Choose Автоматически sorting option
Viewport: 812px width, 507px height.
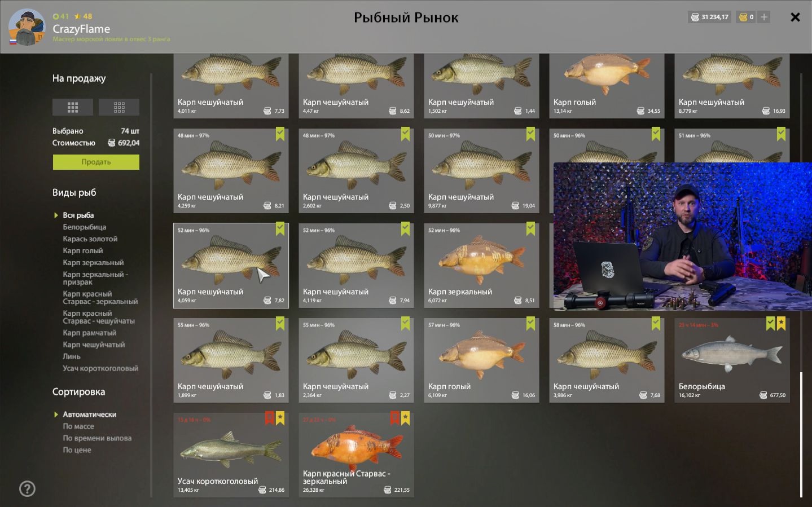pyautogui.click(x=89, y=415)
